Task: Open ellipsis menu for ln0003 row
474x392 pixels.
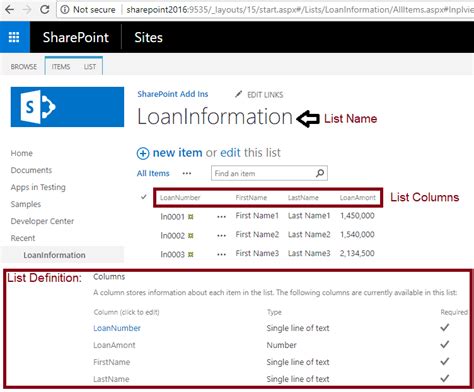Action: pyautogui.click(x=221, y=254)
